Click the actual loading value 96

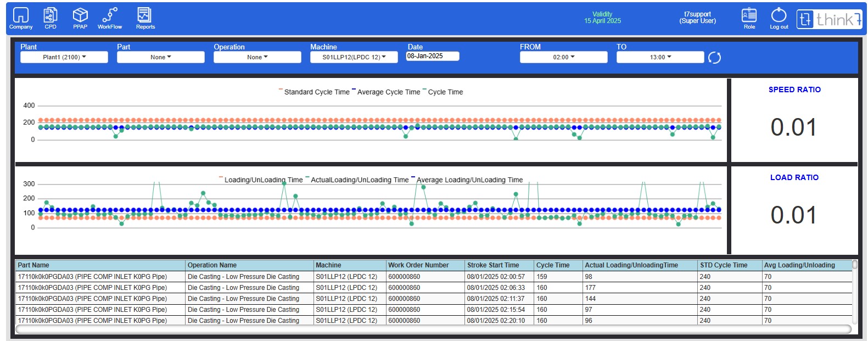tap(589, 321)
